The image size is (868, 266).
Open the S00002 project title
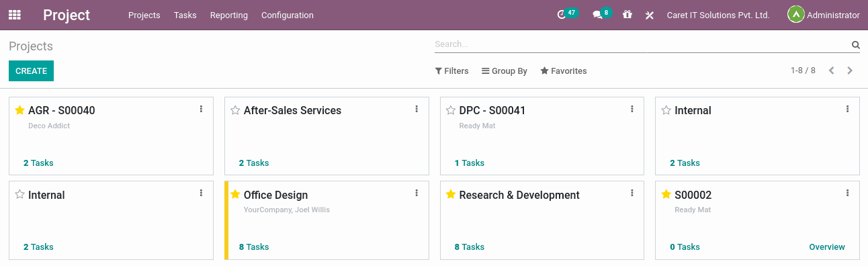point(693,195)
